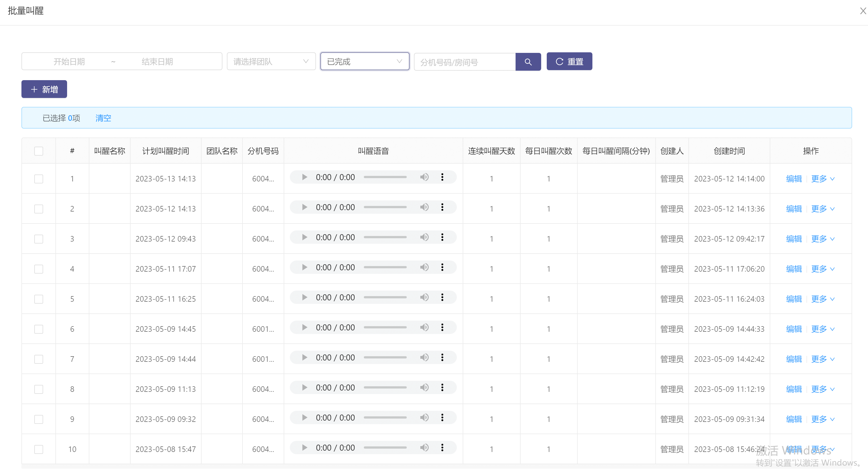Close the 批量叫醒 dialog

tap(863, 11)
